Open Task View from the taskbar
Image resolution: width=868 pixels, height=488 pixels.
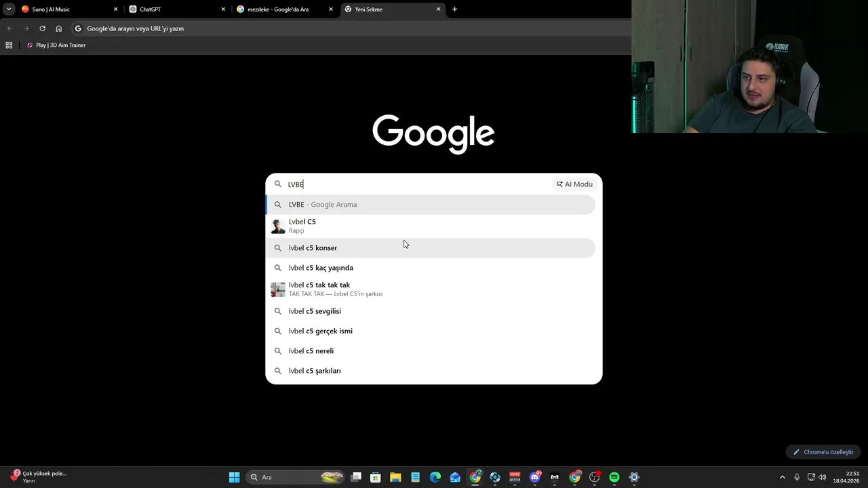click(x=356, y=477)
